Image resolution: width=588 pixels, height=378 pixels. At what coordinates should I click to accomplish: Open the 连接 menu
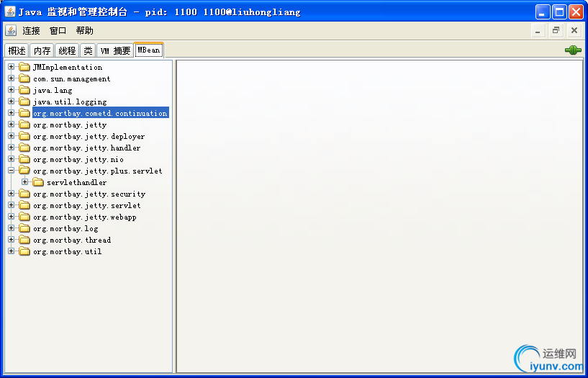31,31
